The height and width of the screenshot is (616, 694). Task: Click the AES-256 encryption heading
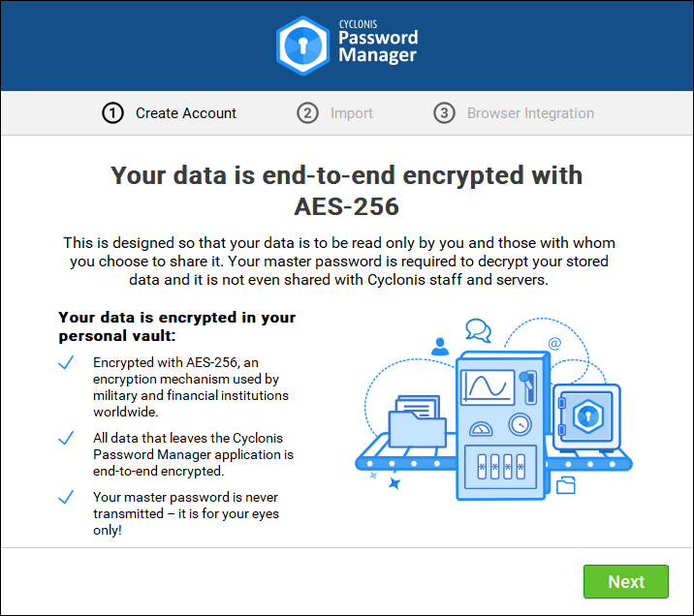click(x=347, y=191)
